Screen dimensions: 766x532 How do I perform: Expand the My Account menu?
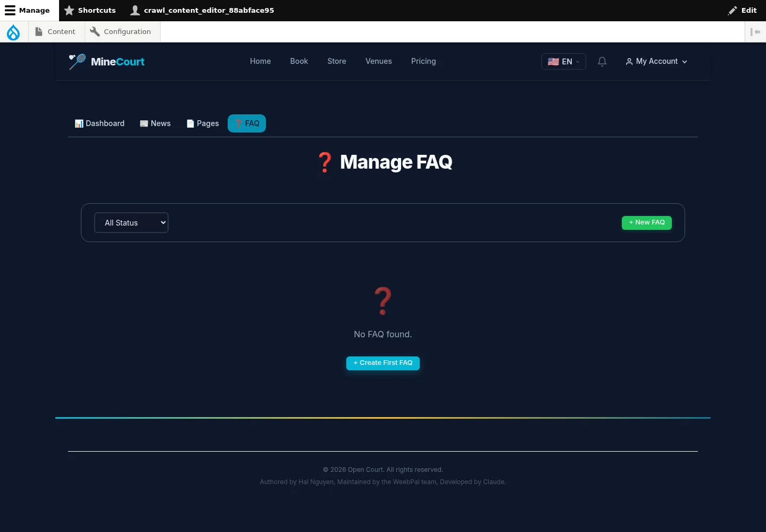coord(656,62)
